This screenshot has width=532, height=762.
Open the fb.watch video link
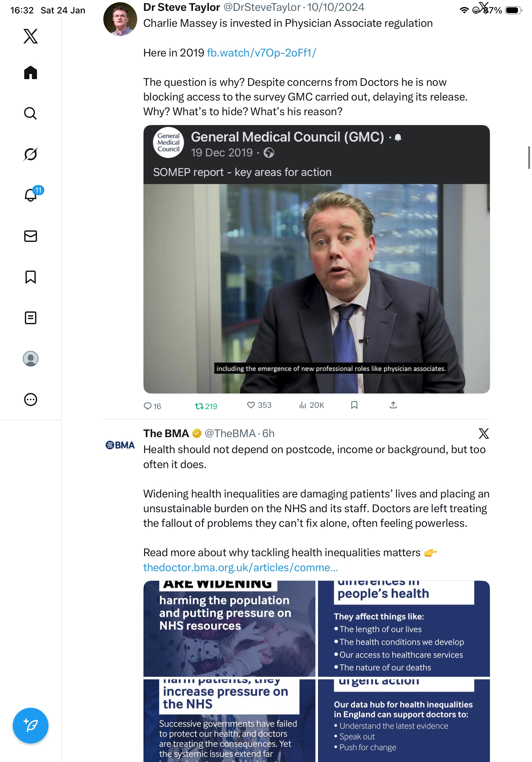(x=261, y=53)
